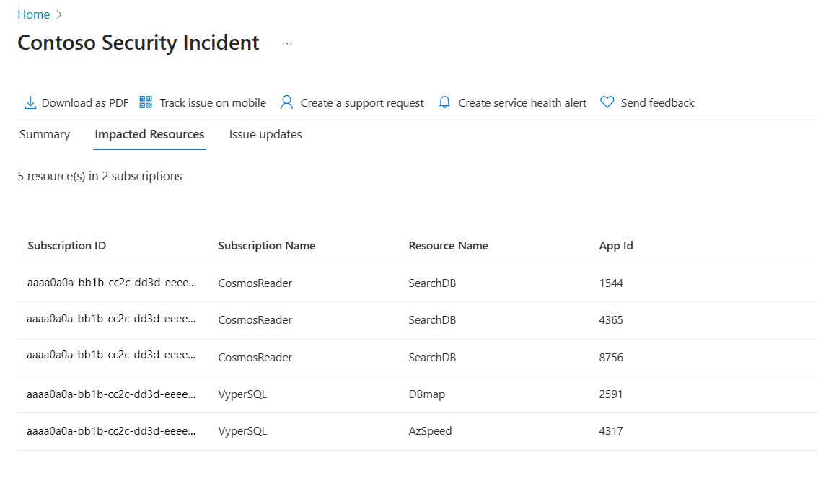Image resolution: width=818 pixels, height=504 pixels.
Task: Click the AzSpeed resource entry
Action: (x=430, y=431)
